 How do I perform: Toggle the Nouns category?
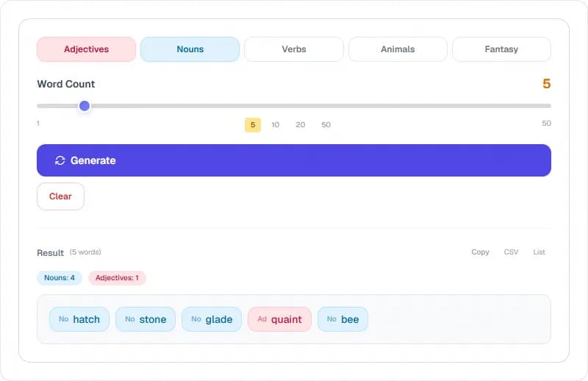tap(190, 49)
